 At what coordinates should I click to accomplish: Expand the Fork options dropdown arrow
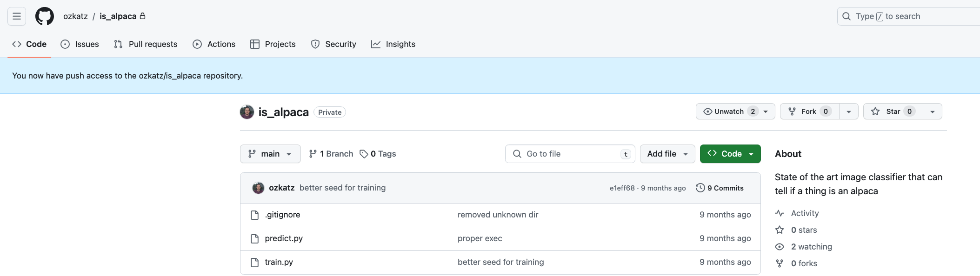click(x=849, y=112)
